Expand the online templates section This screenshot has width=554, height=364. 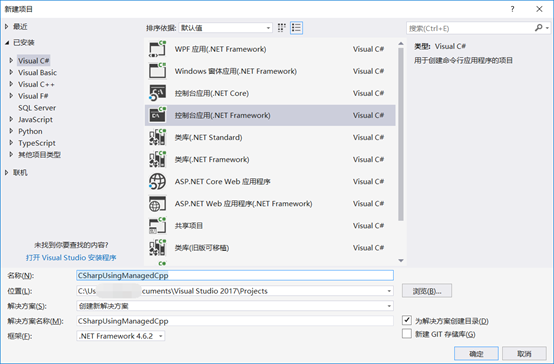[7, 172]
